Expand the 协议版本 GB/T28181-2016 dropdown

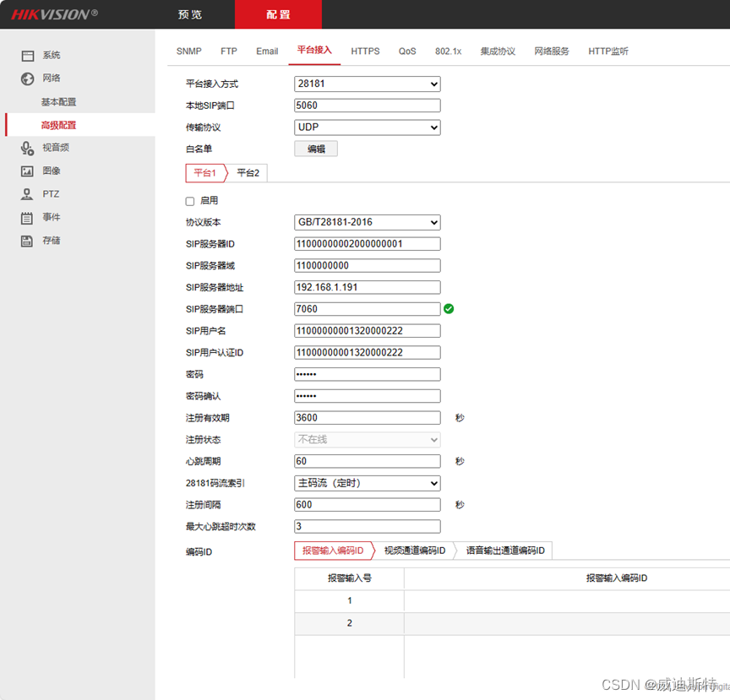pos(368,223)
